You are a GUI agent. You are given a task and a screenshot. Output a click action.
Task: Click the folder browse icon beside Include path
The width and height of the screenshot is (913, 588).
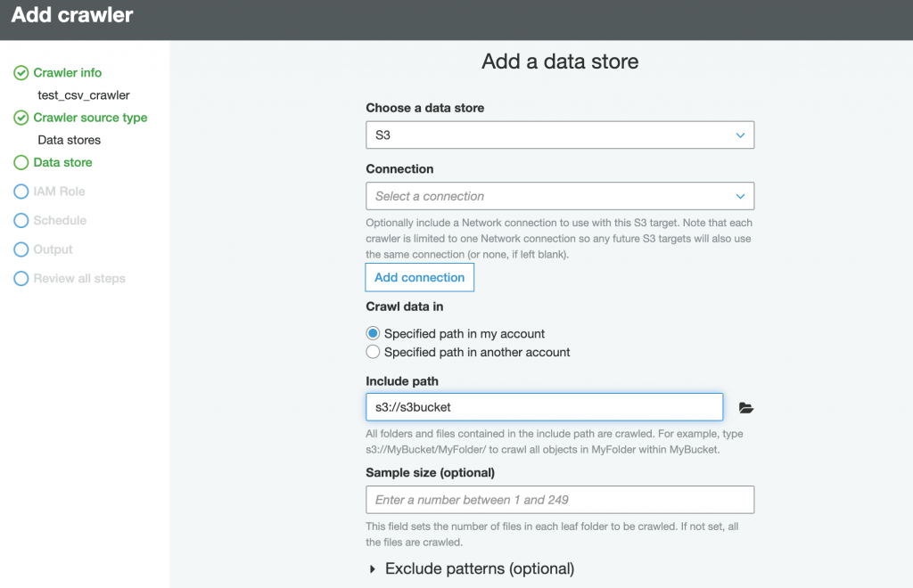click(x=746, y=408)
